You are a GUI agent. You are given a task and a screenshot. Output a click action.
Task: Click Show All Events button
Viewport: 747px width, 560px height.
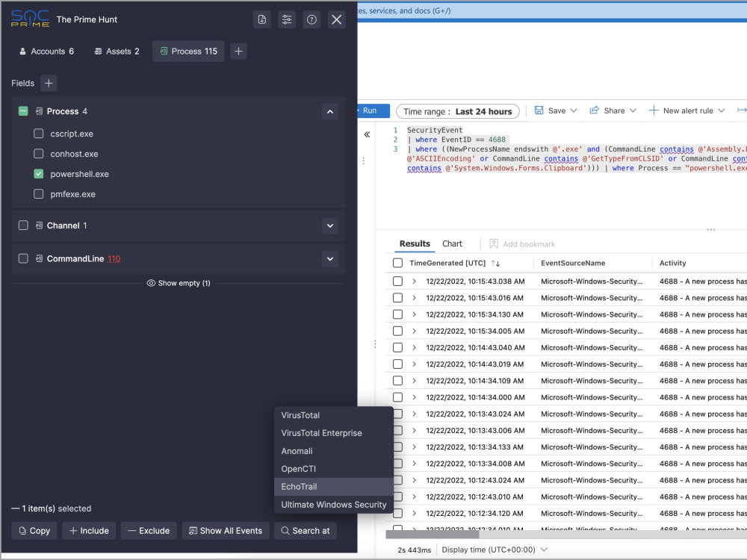(226, 531)
